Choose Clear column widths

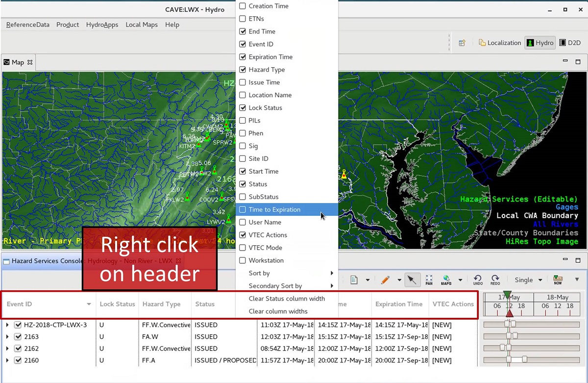[x=287, y=311]
